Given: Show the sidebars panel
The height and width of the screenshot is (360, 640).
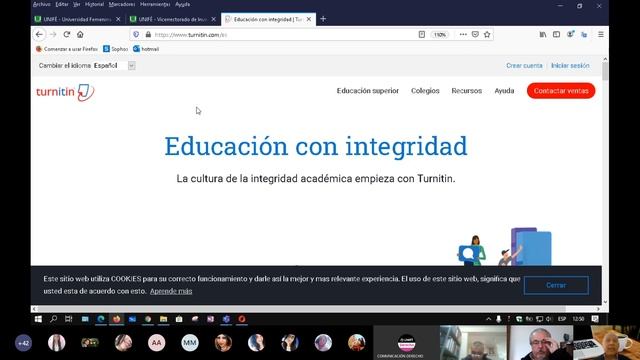Looking at the screenshot, I should click(556, 35).
